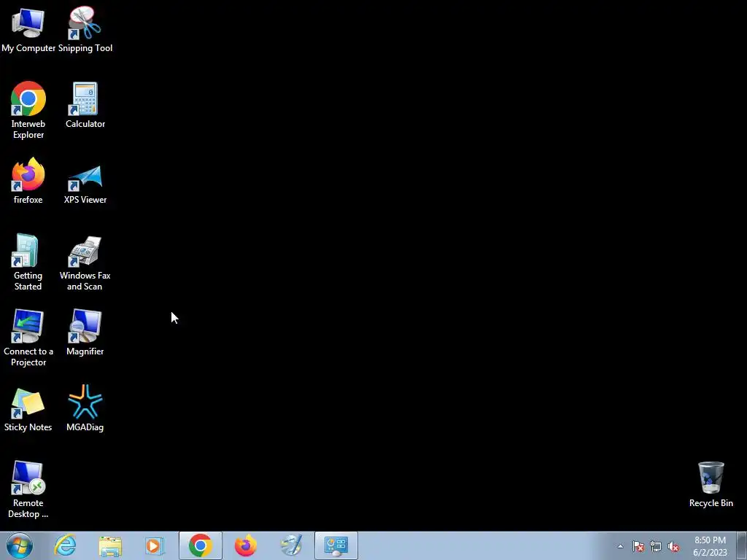Show hidden tray icons arrow
Screen dimensions: 747x560
620,546
